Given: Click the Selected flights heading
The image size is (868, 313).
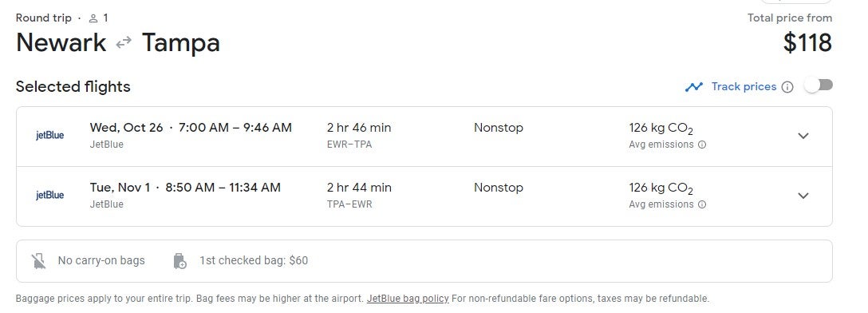Looking at the screenshot, I should [73, 87].
